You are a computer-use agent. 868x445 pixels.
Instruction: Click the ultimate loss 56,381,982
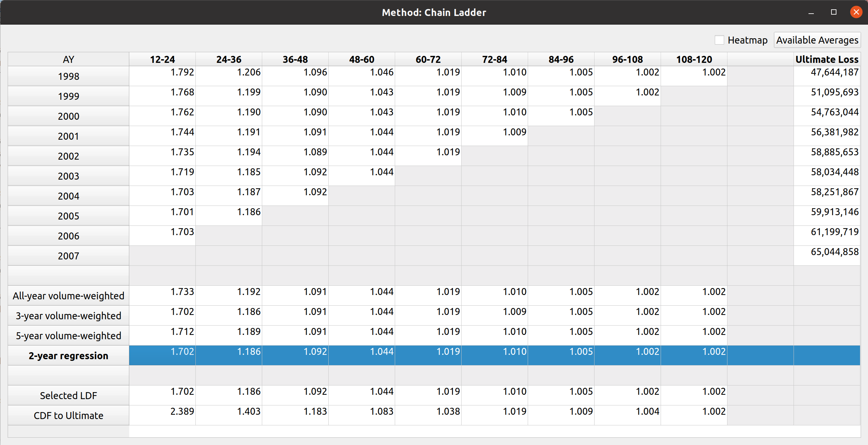pyautogui.click(x=827, y=136)
